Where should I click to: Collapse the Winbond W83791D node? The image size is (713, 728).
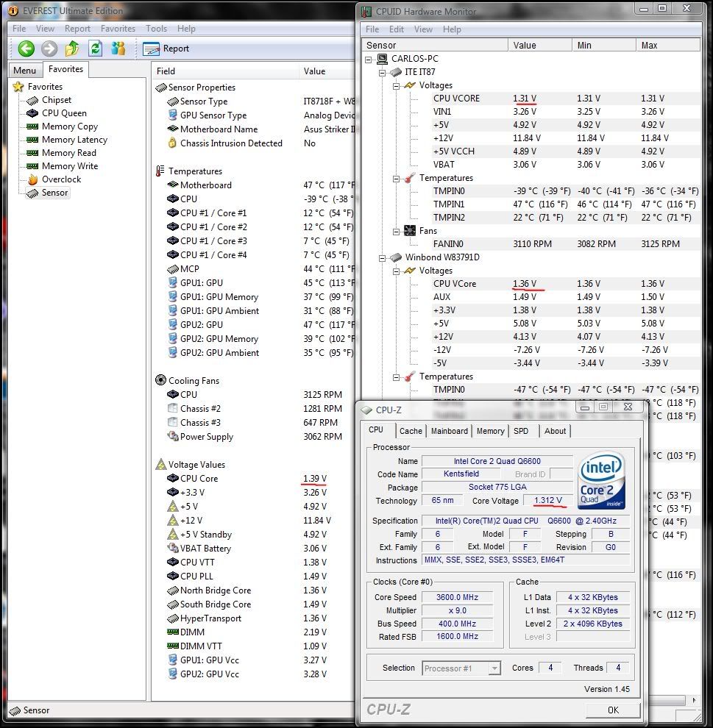[x=383, y=258]
